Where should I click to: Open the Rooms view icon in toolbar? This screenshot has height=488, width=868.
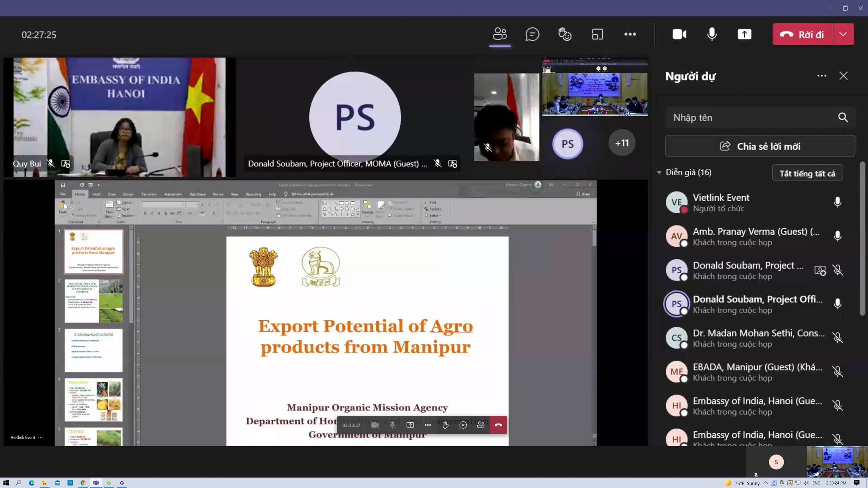(x=597, y=34)
